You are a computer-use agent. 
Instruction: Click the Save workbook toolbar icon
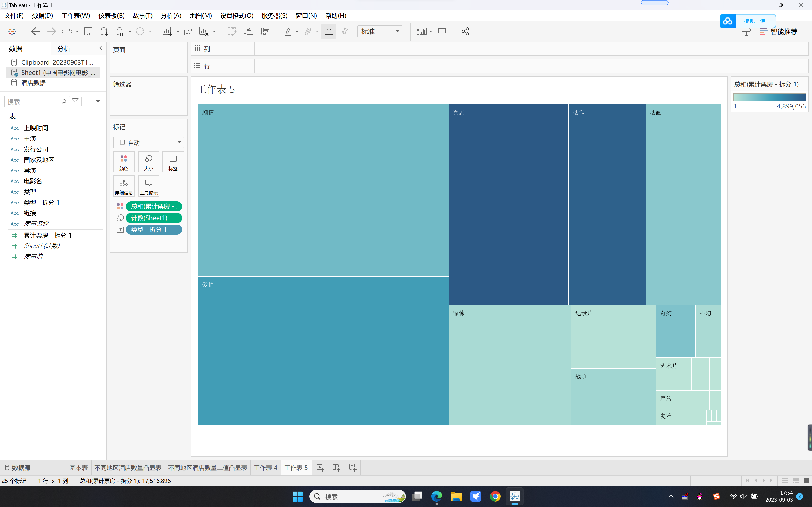click(x=88, y=31)
